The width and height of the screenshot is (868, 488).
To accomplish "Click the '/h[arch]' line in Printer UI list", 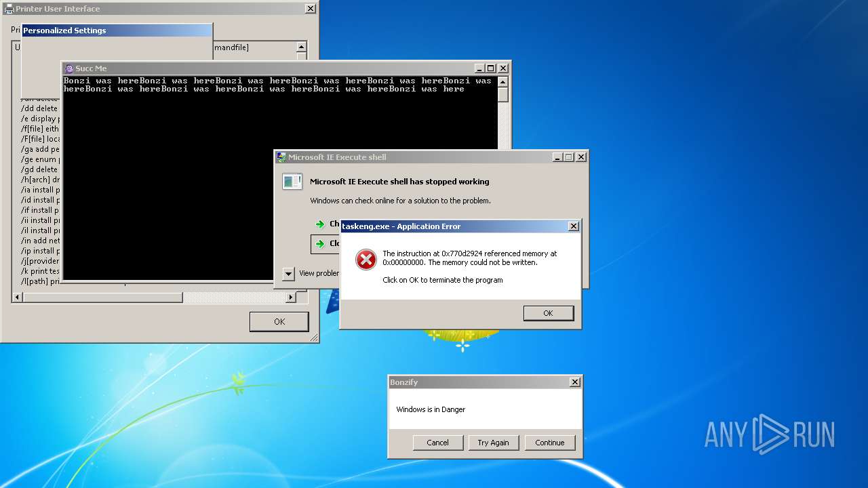I will point(40,180).
